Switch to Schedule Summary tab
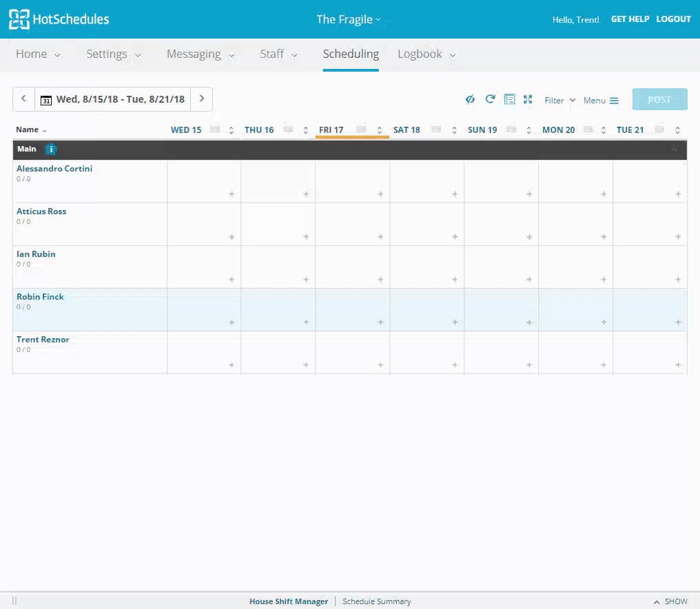This screenshot has height=609, width=700. pos(376,601)
